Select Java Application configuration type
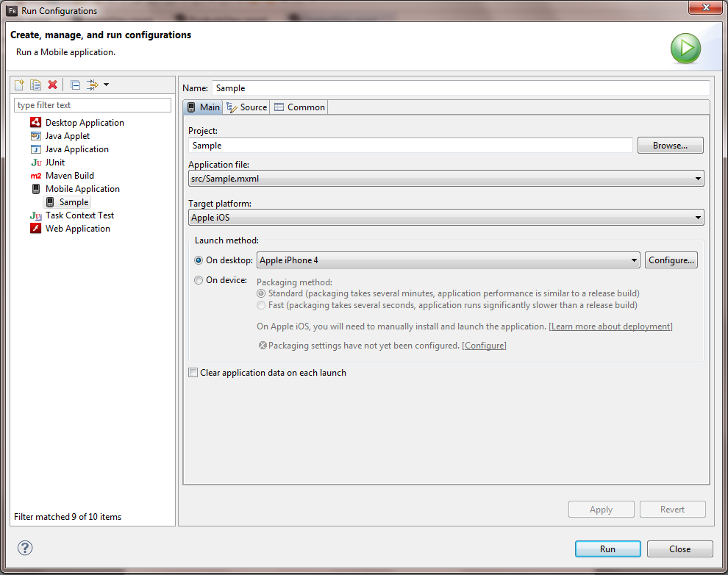The height and width of the screenshot is (575, 728). pos(76,149)
